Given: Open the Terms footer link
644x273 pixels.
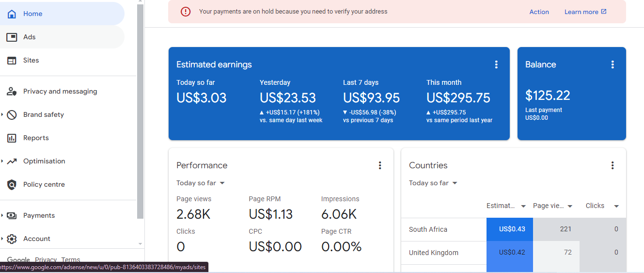Looking at the screenshot, I should [x=71, y=259].
